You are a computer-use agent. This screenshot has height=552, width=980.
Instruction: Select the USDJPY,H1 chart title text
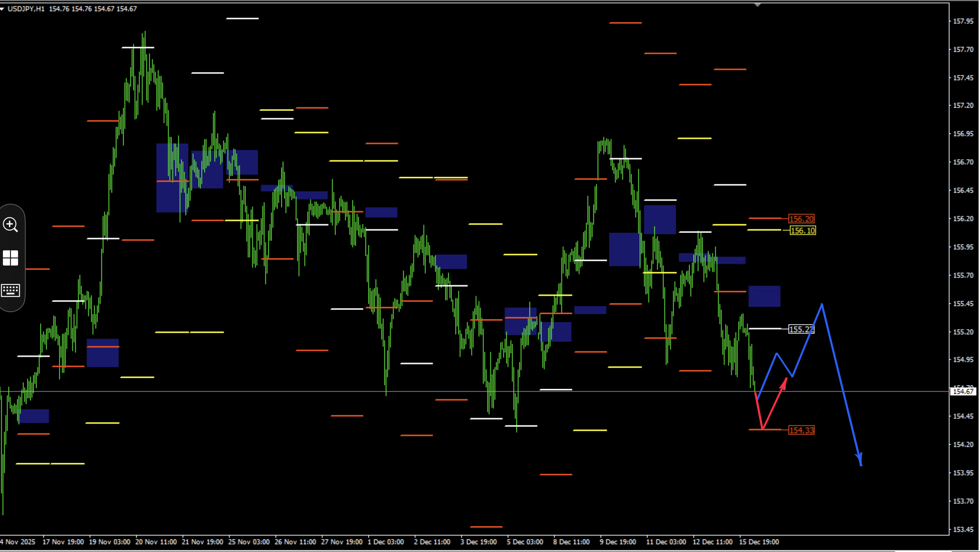pyautogui.click(x=26, y=9)
